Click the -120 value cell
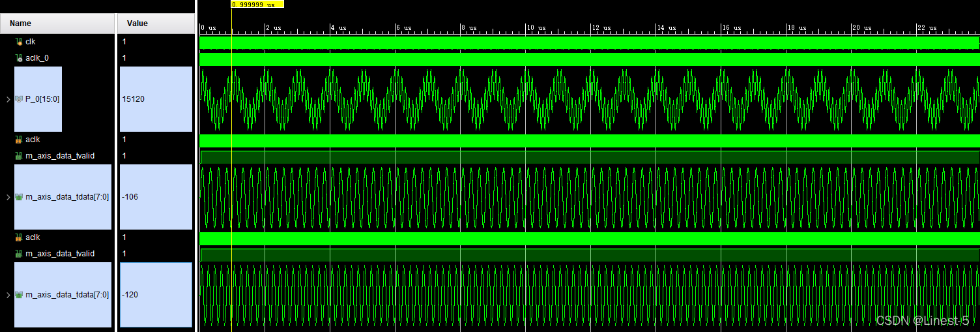The height and width of the screenshot is (332, 980). click(x=156, y=295)
